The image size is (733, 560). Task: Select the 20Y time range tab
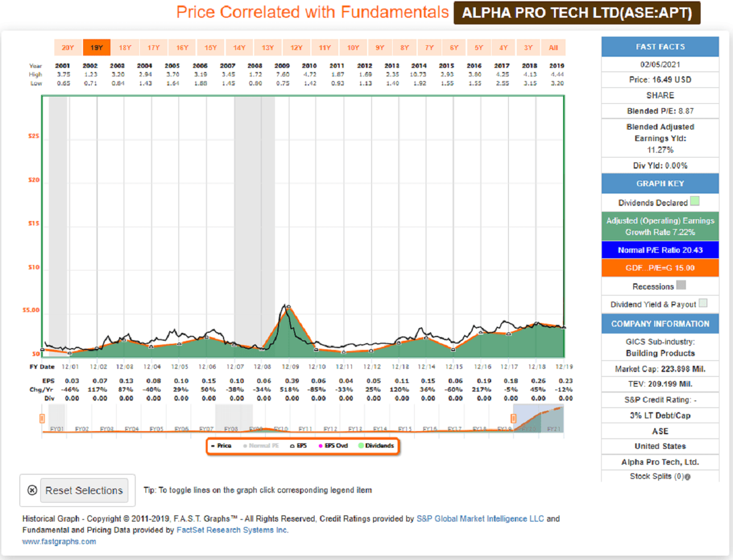pyautogui.click(x=68, y=48)
